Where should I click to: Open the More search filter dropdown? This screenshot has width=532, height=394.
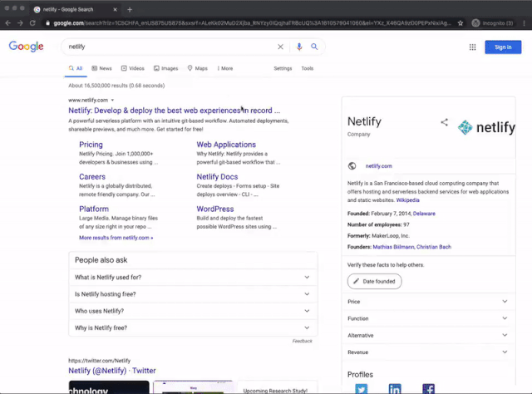point(224,68)
